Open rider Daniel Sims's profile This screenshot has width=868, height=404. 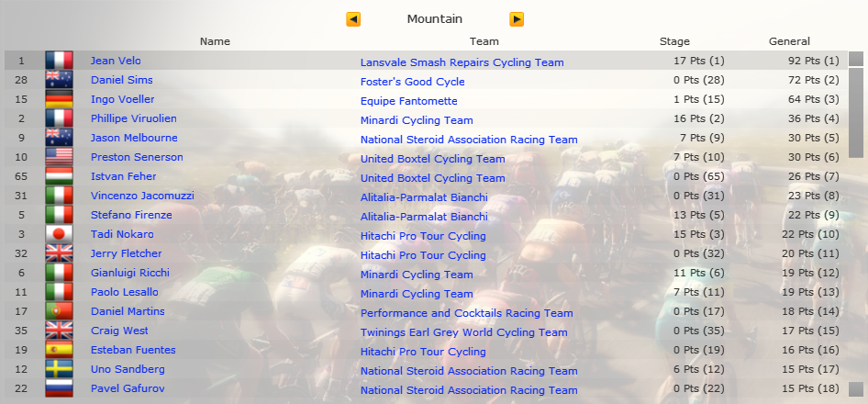pos(122,80)
